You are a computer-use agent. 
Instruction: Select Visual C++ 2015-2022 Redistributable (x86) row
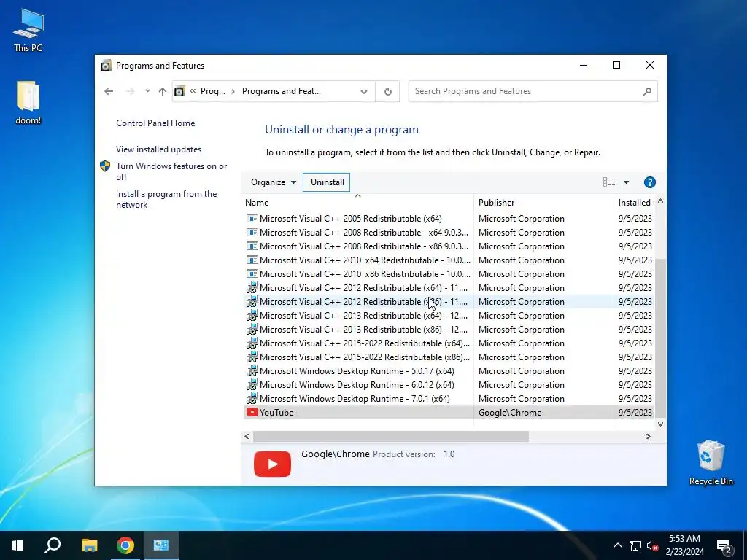point(448,357)
